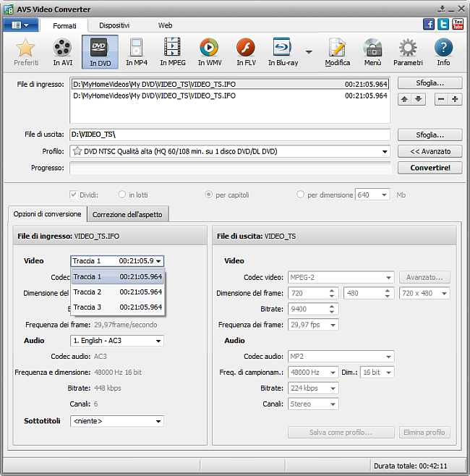Screen dimensions: 470x476
Task: Choose the In MP4 format icon
Action: pyautogui.click(x=137, y=52)
